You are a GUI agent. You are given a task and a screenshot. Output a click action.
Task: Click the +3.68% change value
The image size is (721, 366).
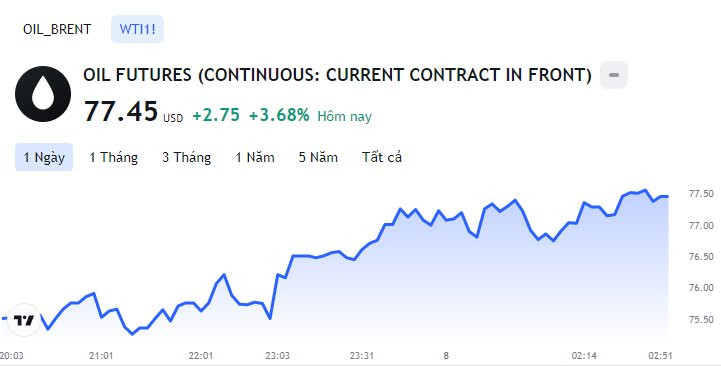coord(279,115)
